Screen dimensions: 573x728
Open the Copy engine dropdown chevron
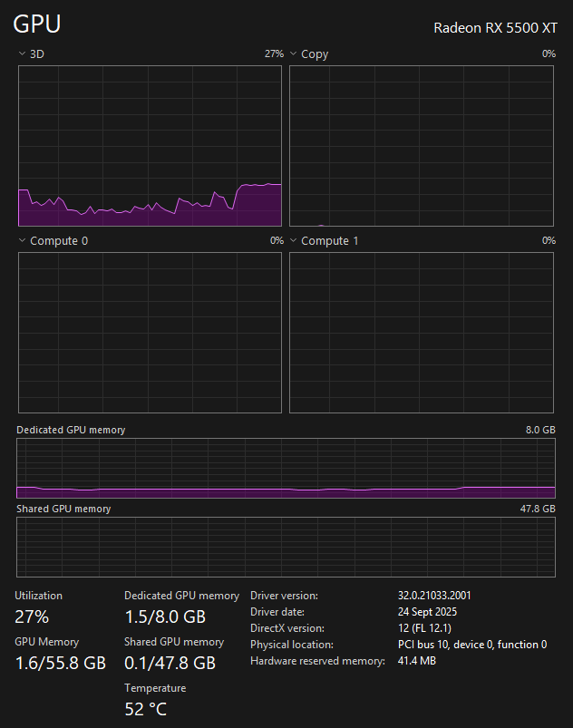pyautogui.click(x=293, y=53)
